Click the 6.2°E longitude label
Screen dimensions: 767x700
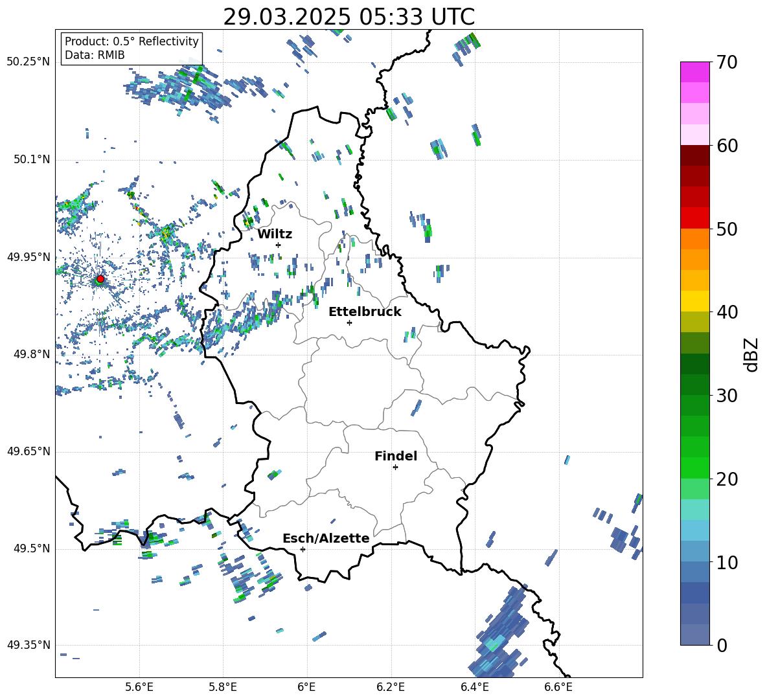(391, 687)
